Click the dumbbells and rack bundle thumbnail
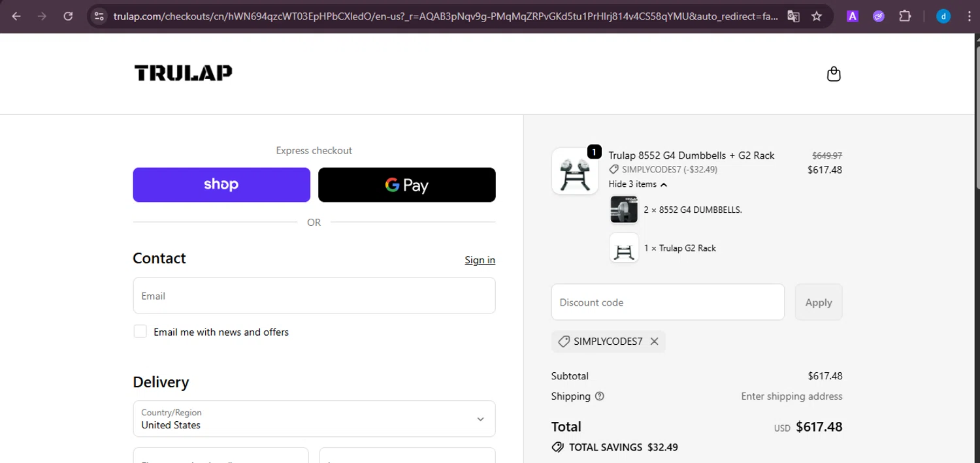Viewport: 980px width, 463px height. click(x=575, y=171)
